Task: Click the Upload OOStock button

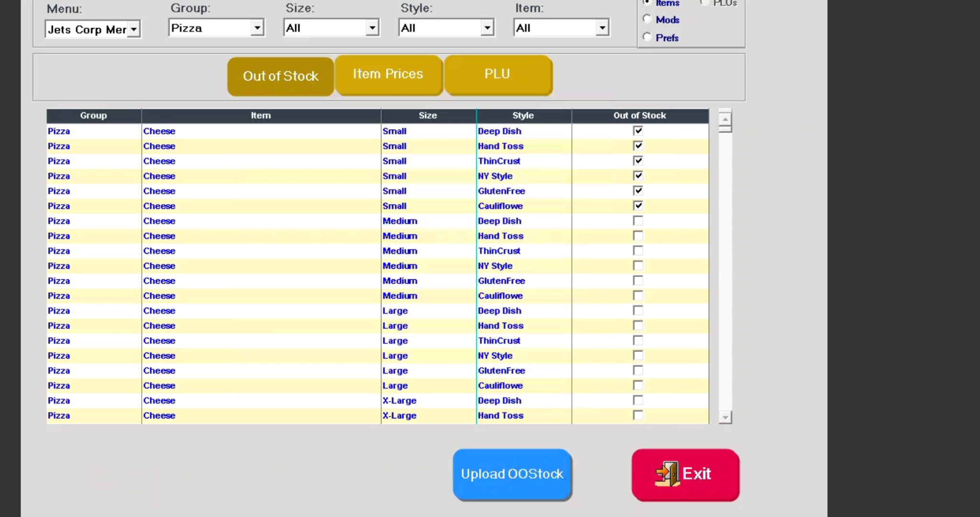Action: [x=512, y=474]
